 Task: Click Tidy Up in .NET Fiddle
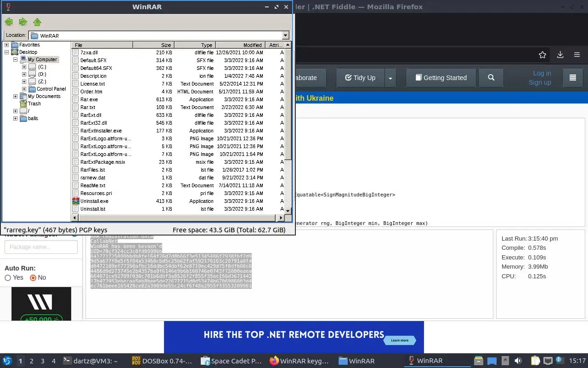tap(360, 78)
